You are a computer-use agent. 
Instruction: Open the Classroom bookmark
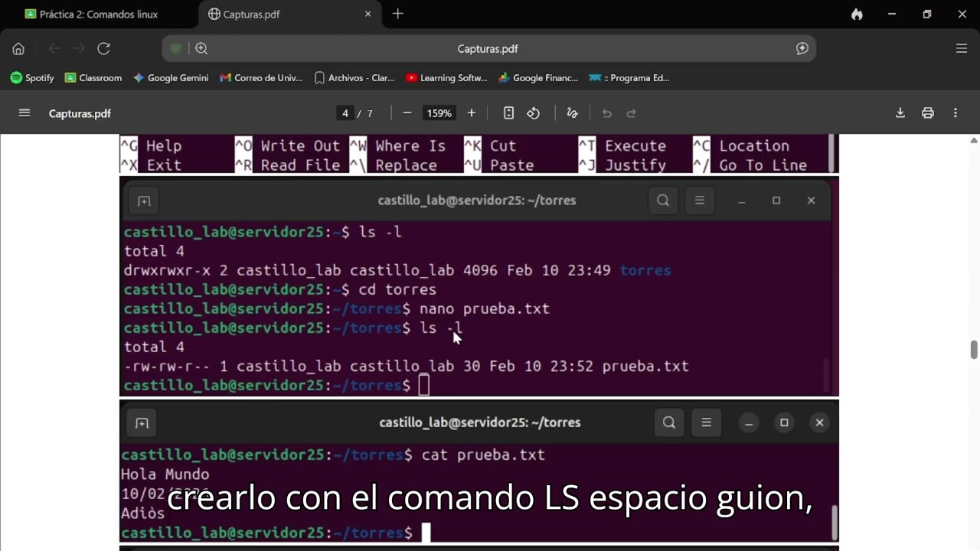[x=93, y=77]
